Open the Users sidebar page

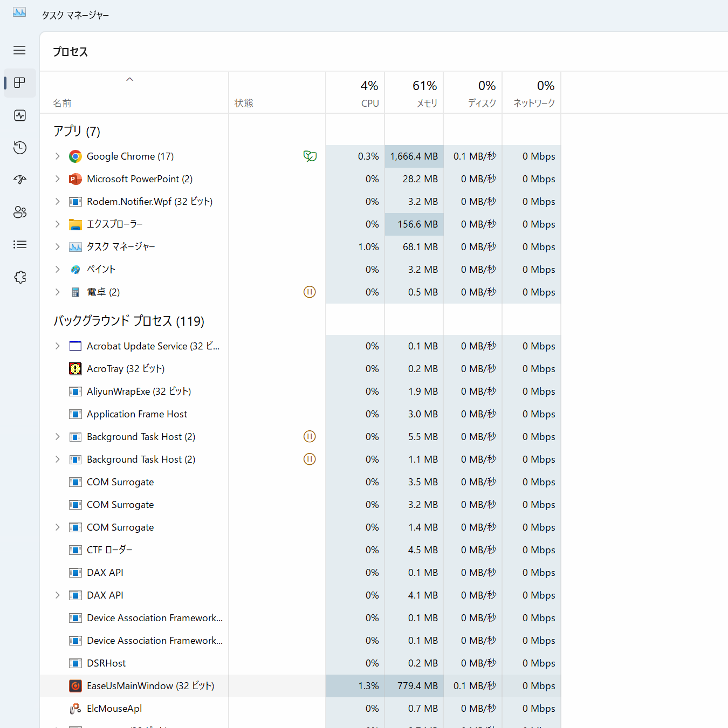click(20, 212)
